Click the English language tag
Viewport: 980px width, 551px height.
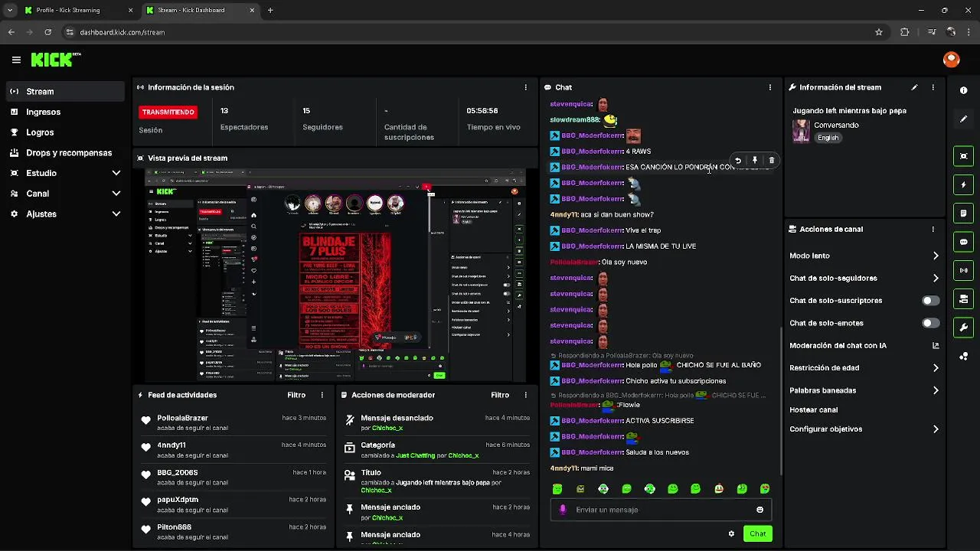[x=828, y=138]
